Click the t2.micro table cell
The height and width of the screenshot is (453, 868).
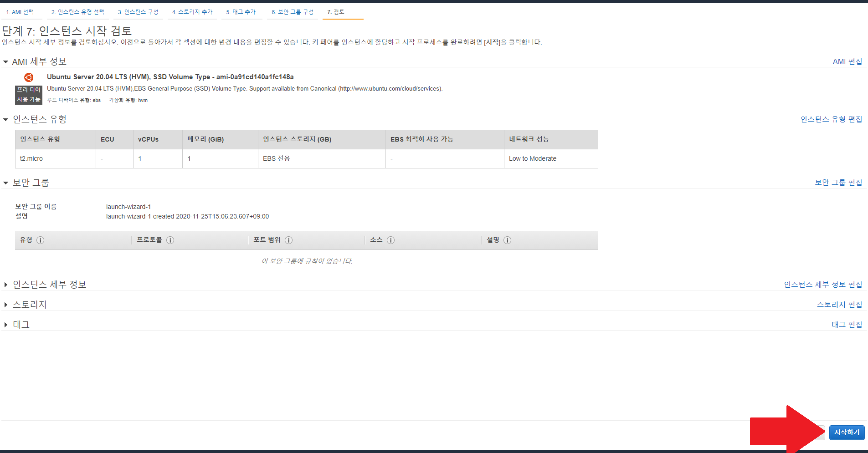[x=56, y=158]
